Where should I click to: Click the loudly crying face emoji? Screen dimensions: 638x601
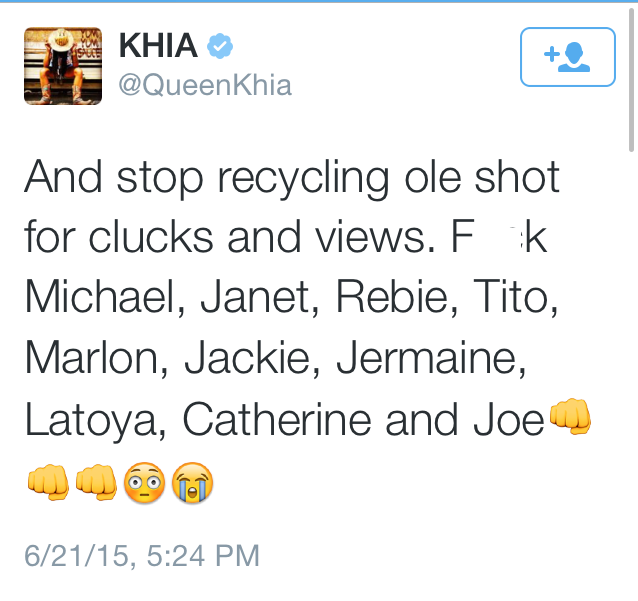[191, 484]
